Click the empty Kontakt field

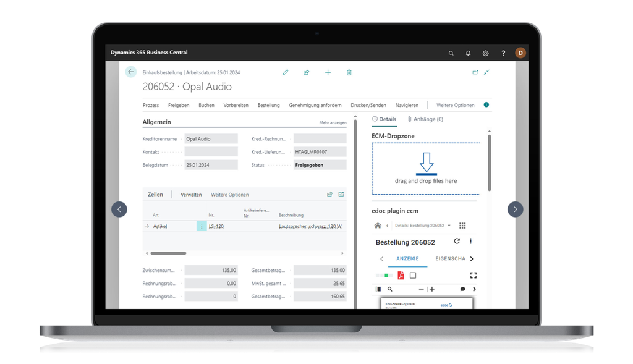(x=211, y=152)
